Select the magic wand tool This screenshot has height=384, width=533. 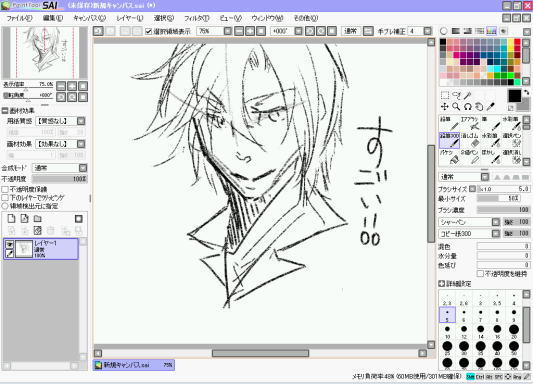click(x=468, y=95)
